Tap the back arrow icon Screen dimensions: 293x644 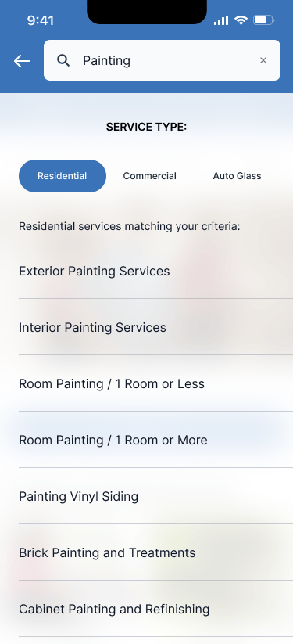pos(22,61)
